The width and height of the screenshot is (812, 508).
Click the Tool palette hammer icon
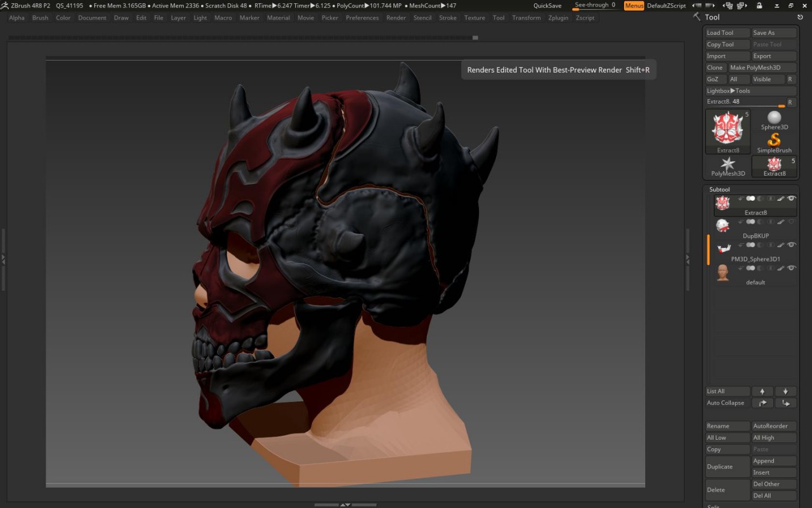(x=697, y=17)
